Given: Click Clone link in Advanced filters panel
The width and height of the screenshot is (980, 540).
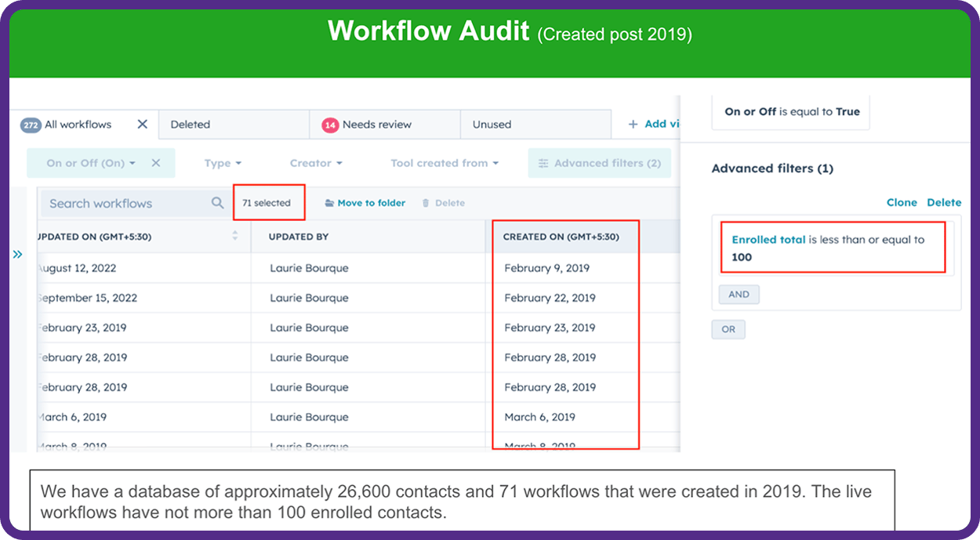Looking at the screenshot, I should pos(902,202).
